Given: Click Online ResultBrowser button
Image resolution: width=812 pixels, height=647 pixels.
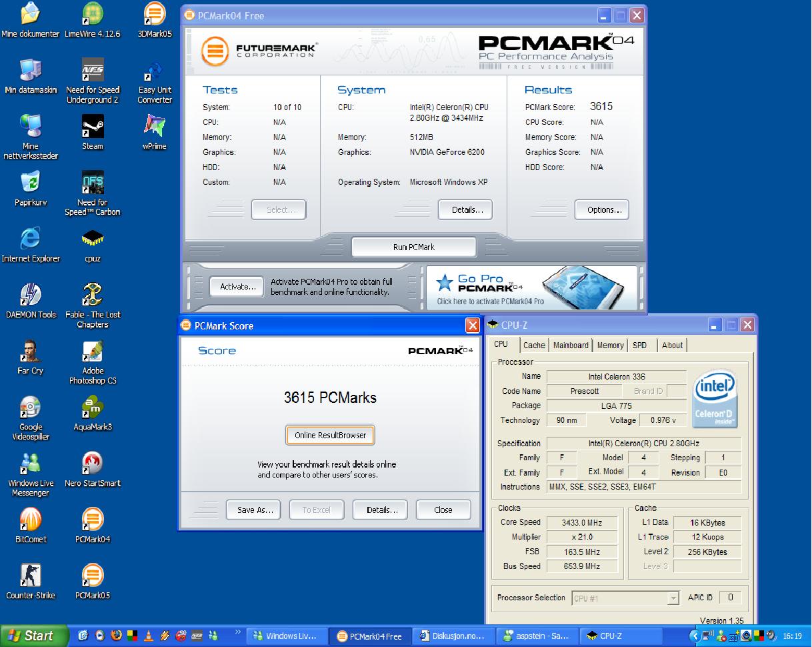Looking at the screenshot, I should 330,435.
